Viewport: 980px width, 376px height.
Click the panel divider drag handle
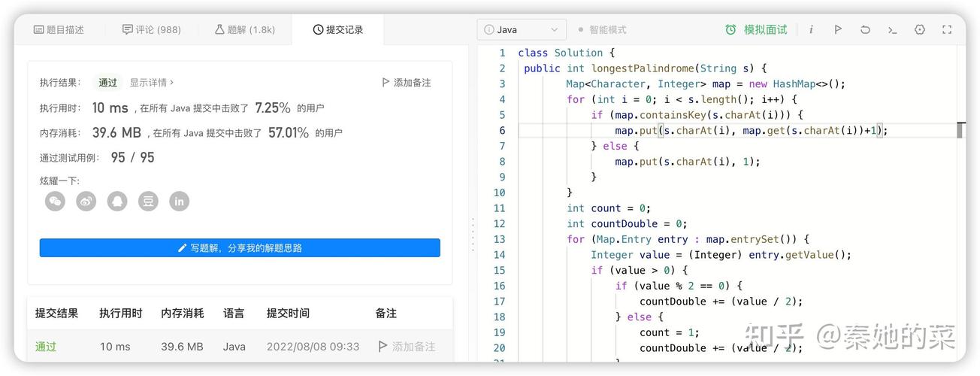473,234
